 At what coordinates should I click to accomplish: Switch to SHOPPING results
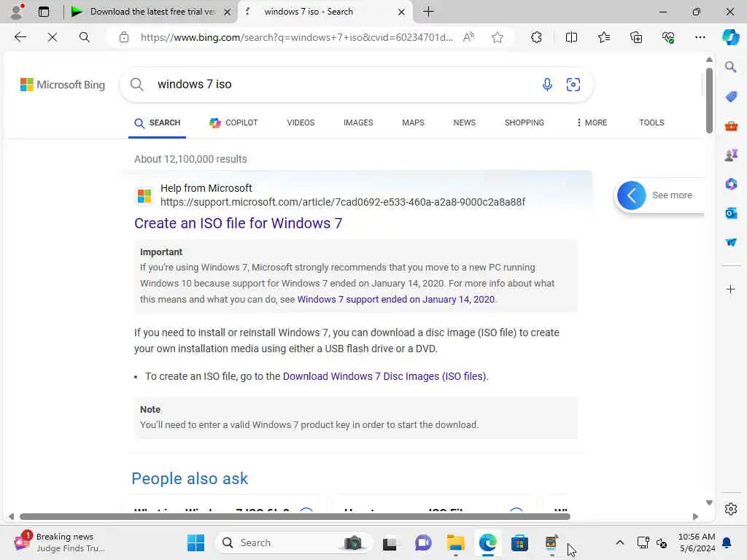click(x=524, y=122)
